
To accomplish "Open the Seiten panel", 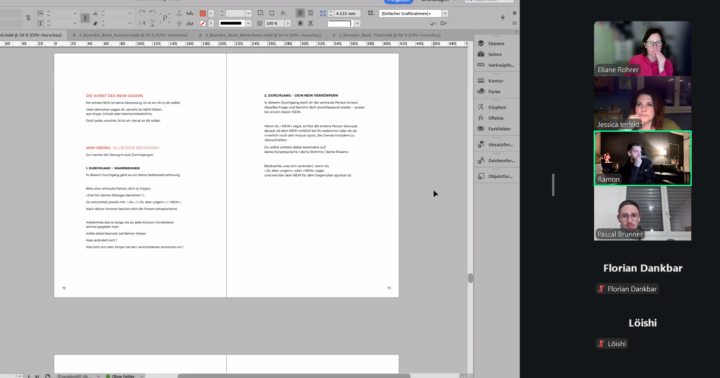I will tap(496, 54).
